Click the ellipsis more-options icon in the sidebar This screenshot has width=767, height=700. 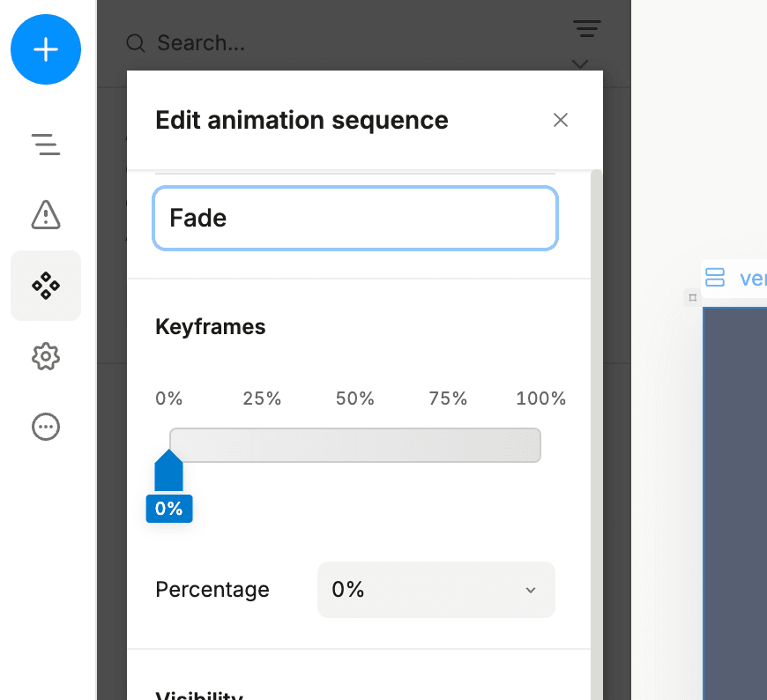pos(45,427)
